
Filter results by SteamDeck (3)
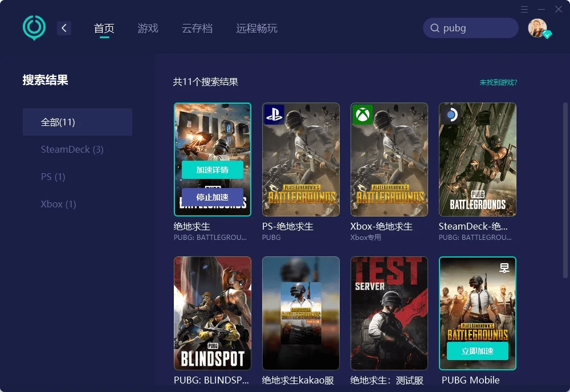click(x=72, y=149)
